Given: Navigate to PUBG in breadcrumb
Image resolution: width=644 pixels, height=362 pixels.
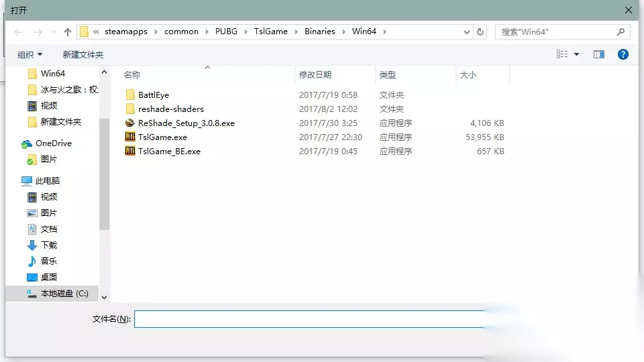Looking at the screenshot, I should click(226, 32).
